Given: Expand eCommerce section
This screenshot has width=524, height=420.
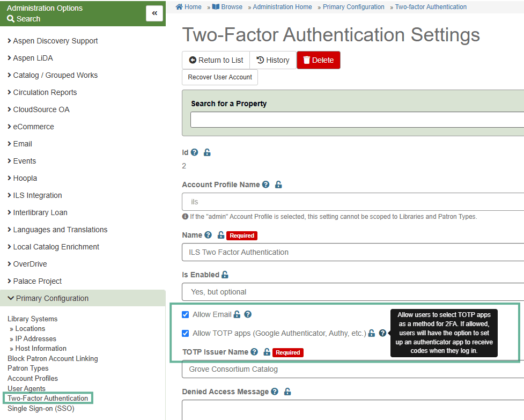Looking at the screenshot, I should 31,127.
